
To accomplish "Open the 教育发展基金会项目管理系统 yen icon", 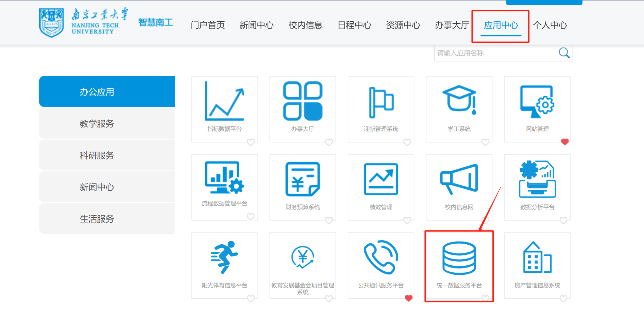I will click(x=303, y=257).
